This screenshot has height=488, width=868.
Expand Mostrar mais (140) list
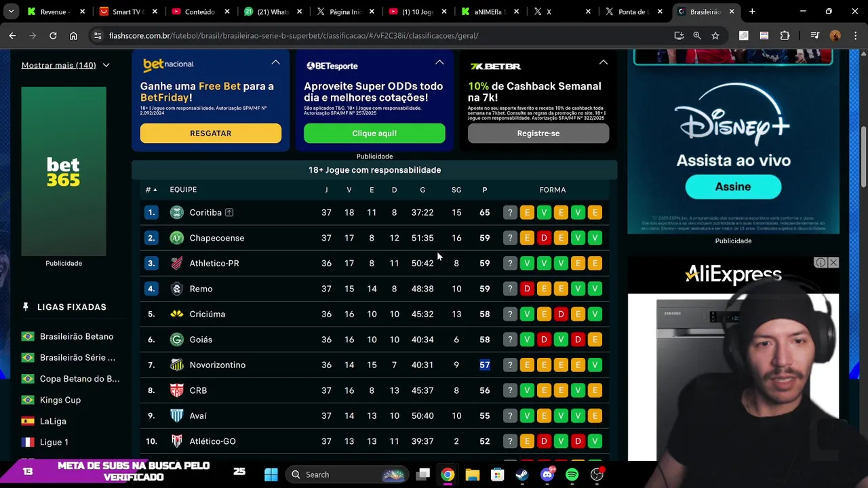(x=65, y=65)
